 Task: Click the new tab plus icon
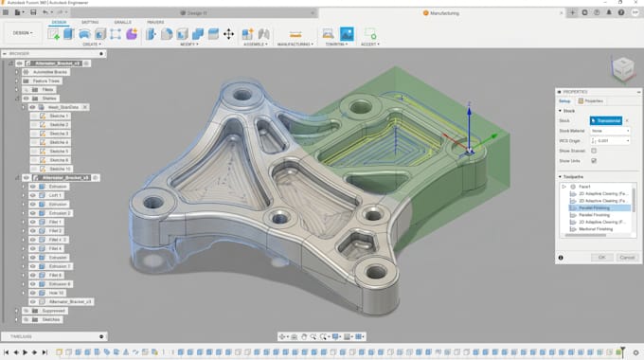573,12
